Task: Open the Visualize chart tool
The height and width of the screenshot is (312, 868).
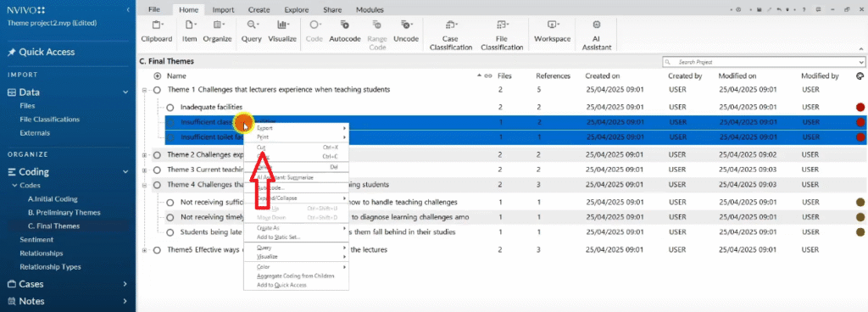Action: 283,25
